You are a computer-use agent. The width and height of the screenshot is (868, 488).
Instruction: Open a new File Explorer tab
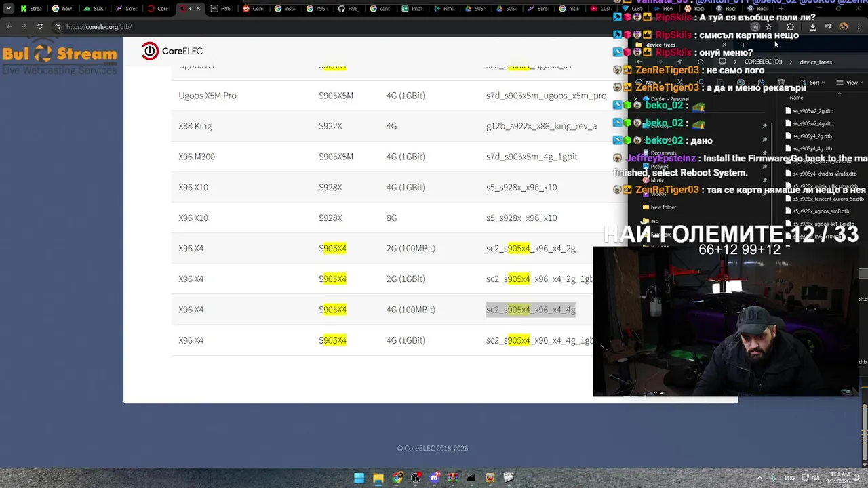pos(743,45)
